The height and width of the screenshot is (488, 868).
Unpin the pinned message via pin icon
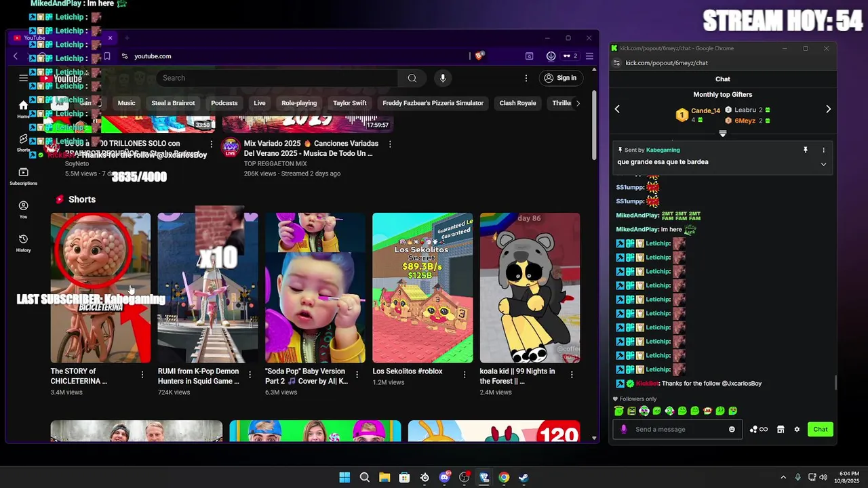coord(806,150)
